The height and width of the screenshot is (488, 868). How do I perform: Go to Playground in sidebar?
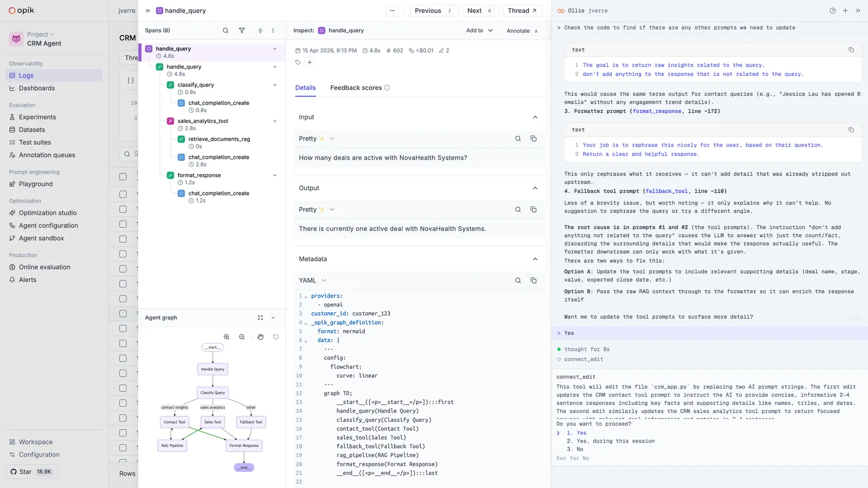point(36,184)
